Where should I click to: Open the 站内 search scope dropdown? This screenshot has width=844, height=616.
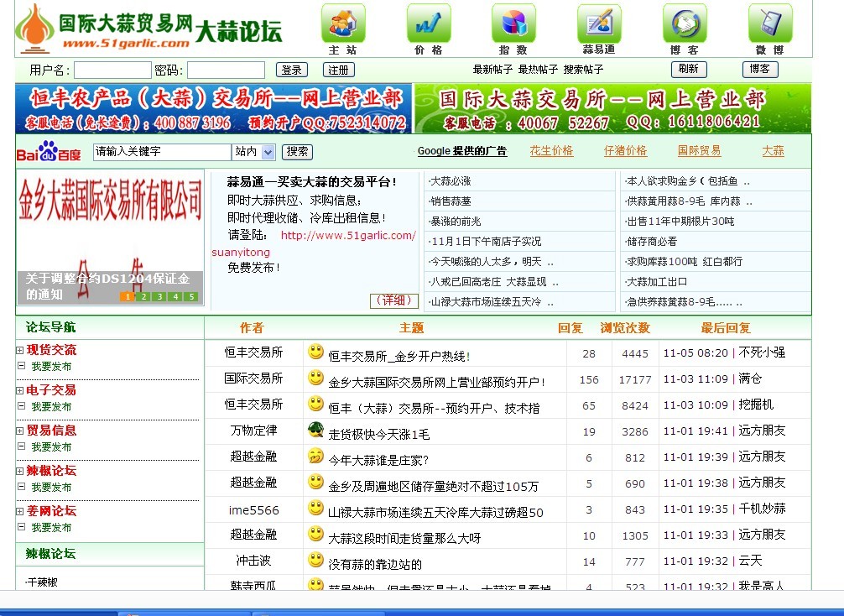point(268,152)
